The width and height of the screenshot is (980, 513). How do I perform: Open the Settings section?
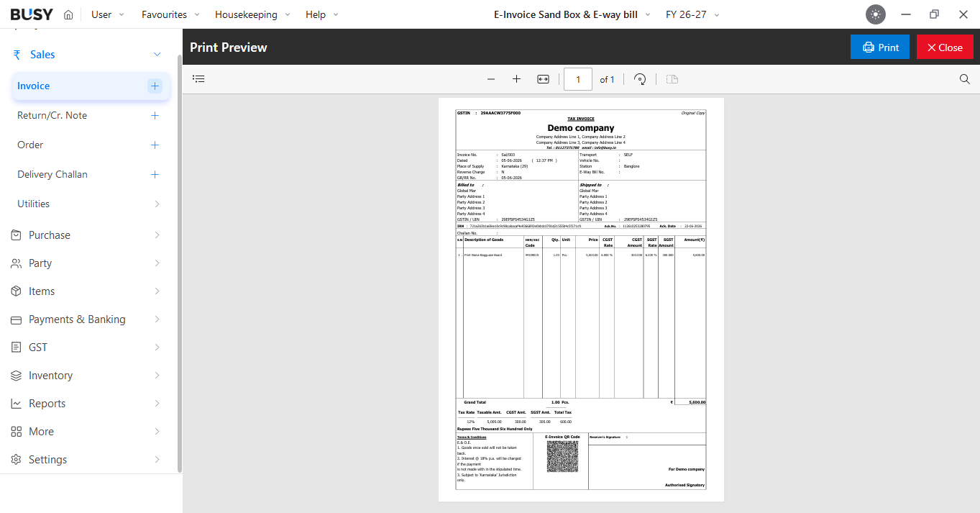[x=47, y=460]
